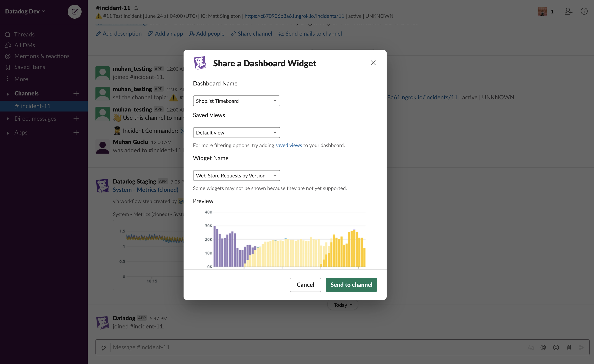Screen dimensions: 594x364
Task: Change widget via the Web Store Requests dropdown
Action: tap(236, 175)
